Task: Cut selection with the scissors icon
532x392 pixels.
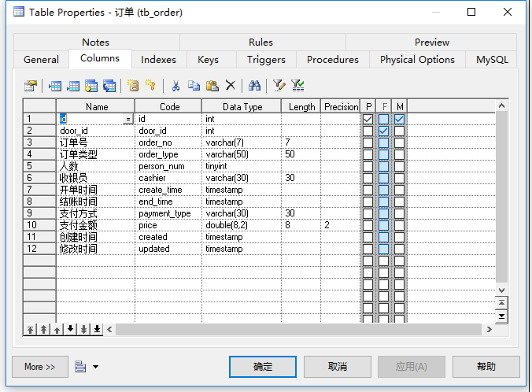Action: 175,86
